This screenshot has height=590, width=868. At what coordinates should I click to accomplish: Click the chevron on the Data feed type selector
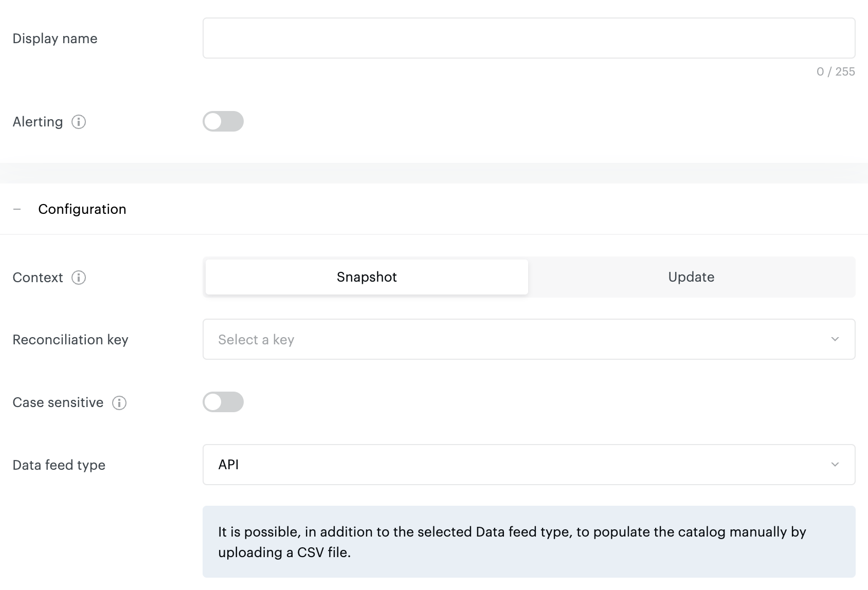pyautogui.click(x=836, y=464)
